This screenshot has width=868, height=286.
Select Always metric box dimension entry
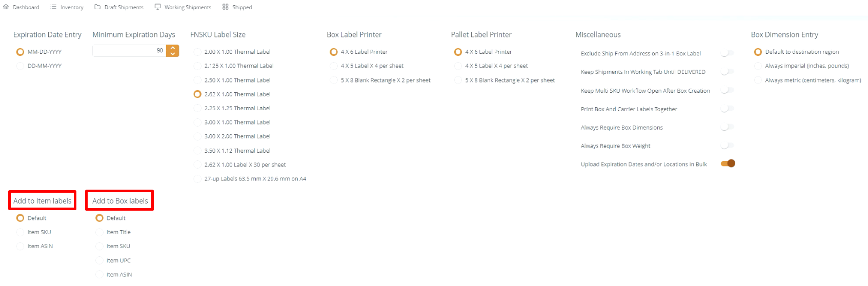click(758, 80)
